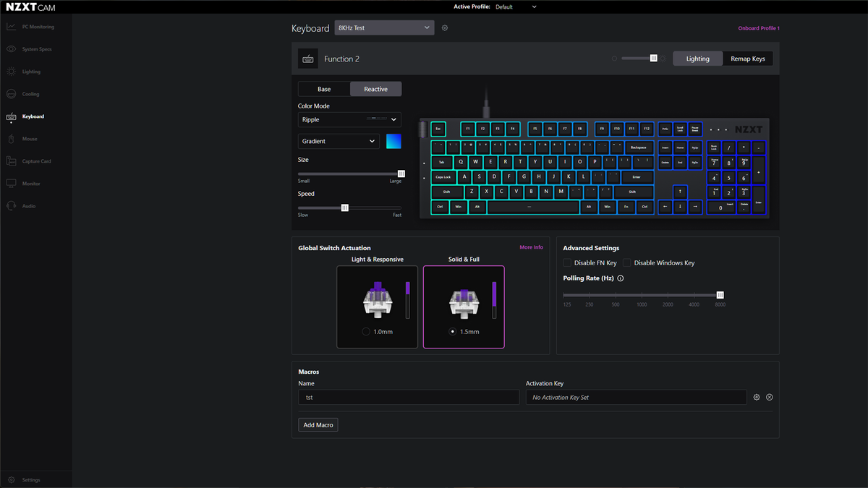Switch to the Base lighting tab
868x488 pixels.
click(324, 89)
